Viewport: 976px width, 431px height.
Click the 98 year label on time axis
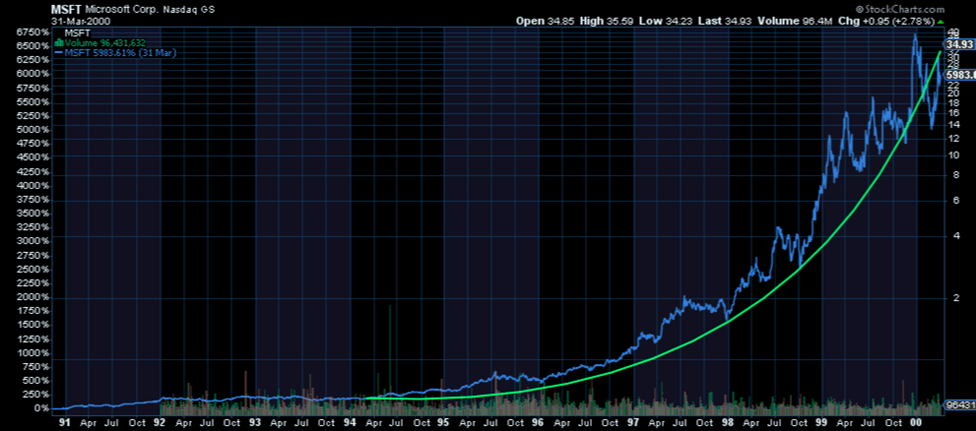pyautogui.click(x=728, y=422)
